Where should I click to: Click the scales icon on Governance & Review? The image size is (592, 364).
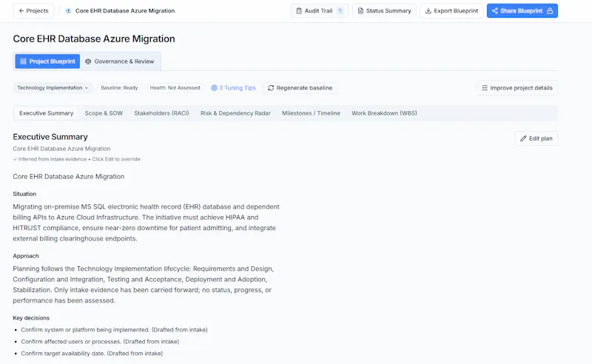(88, 61)
